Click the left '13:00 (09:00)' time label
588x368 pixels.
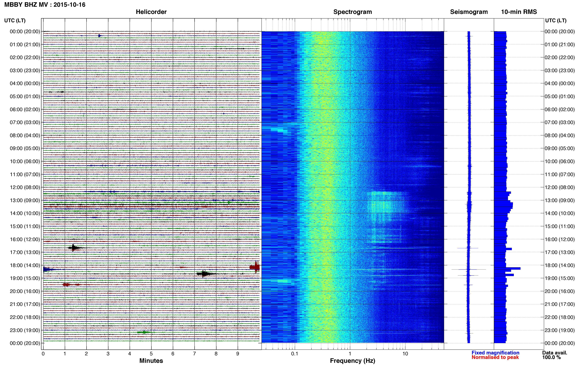click(25, 200)
